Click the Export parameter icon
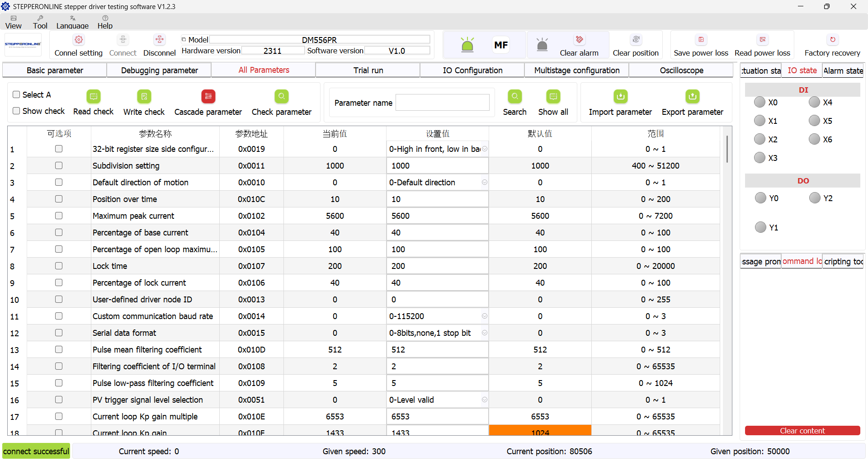Screen dimensions: 868x461 click(x=692, y=96)
